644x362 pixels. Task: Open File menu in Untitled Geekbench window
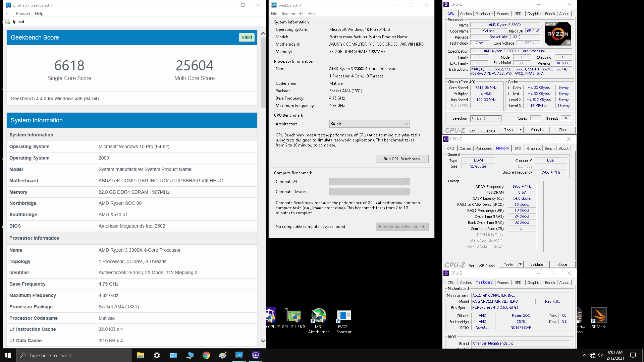[8, 14]
